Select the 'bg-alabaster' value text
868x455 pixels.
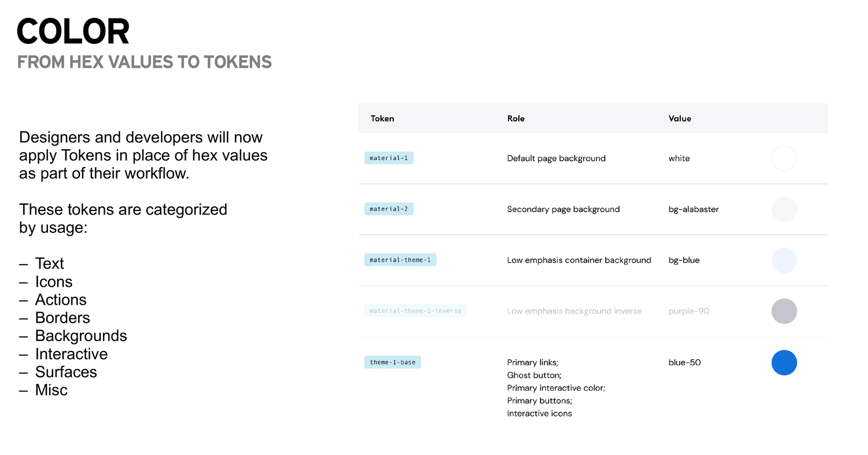click(693, 209)
